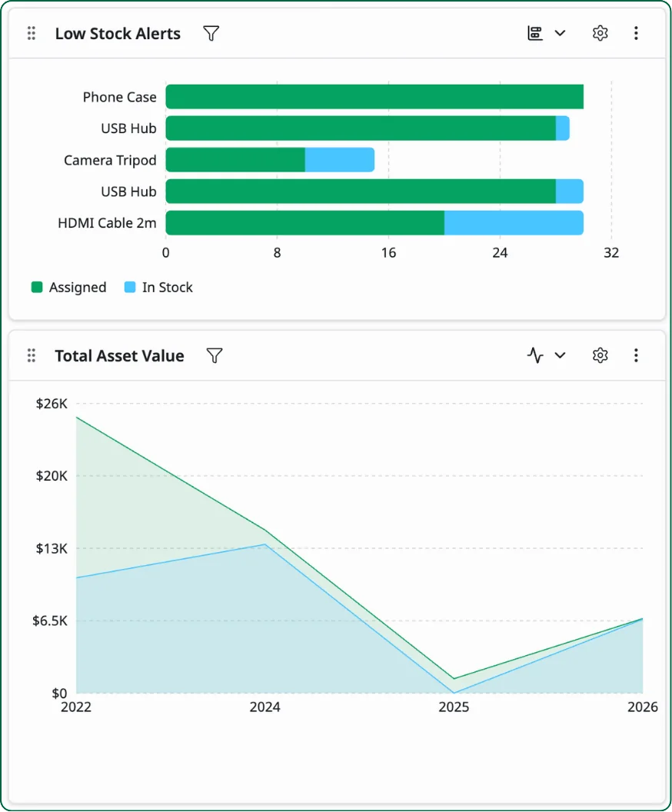
Task: Click the $13K axis label
Action: (52, 548)
